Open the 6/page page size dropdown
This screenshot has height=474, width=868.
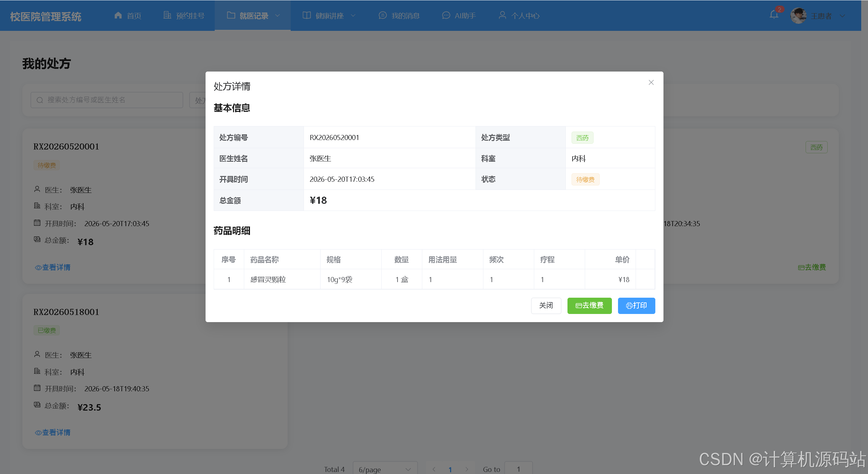[385, 469]
